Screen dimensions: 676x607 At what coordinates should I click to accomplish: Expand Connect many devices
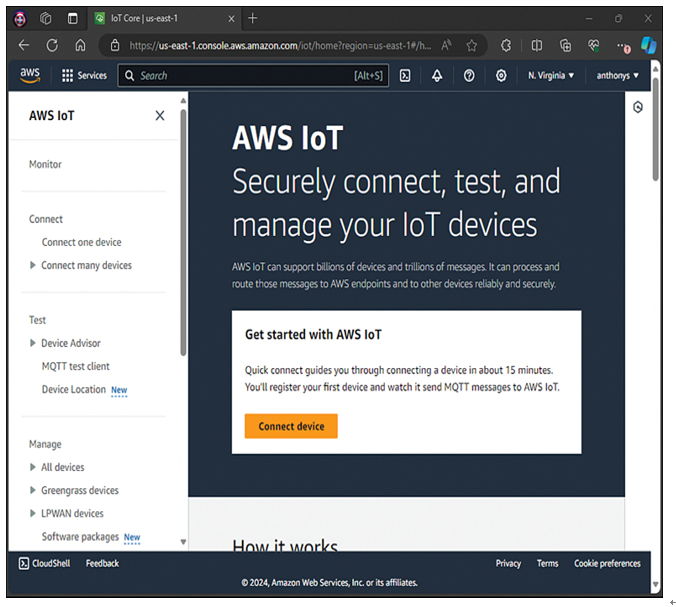pyautogui.click(x=32, y=265)
